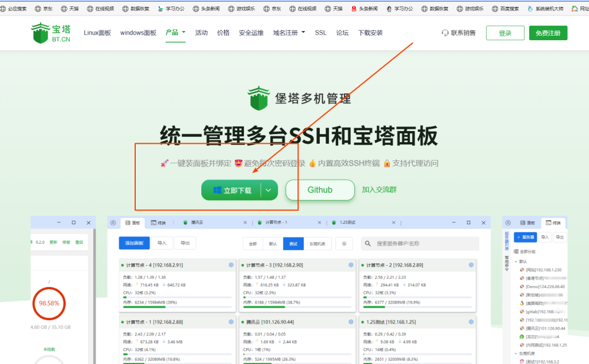
Task: Open the arrow dropdown beside 立即下载
Action: click(x=269, y=190)
